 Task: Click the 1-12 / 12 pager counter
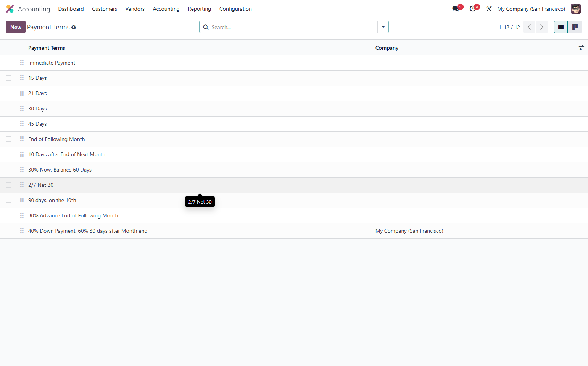click(509, 27)
